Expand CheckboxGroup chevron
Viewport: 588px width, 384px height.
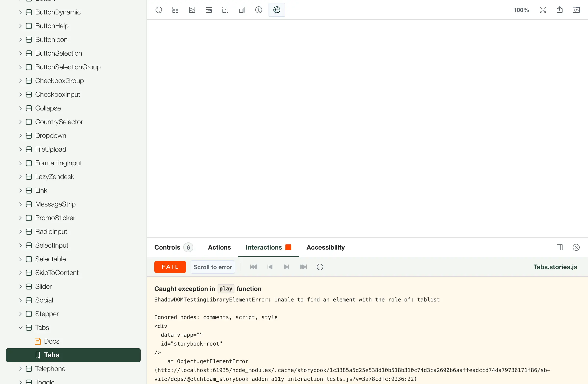tap(21, 81)
